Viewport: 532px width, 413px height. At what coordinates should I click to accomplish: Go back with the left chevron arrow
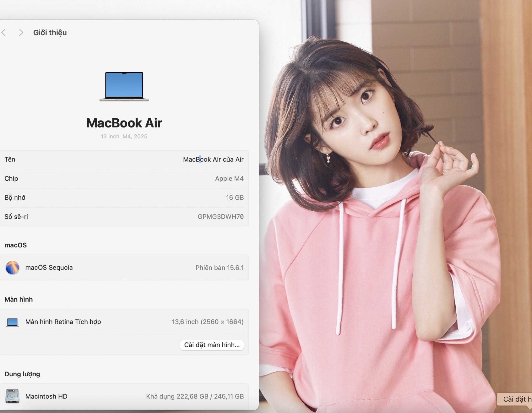pyautogui.click(x=4, y=32)
